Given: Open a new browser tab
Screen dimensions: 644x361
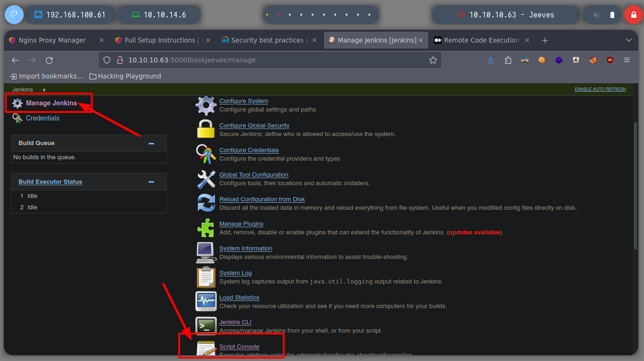Looking at the screenshot, I should (x=545, y=40).
